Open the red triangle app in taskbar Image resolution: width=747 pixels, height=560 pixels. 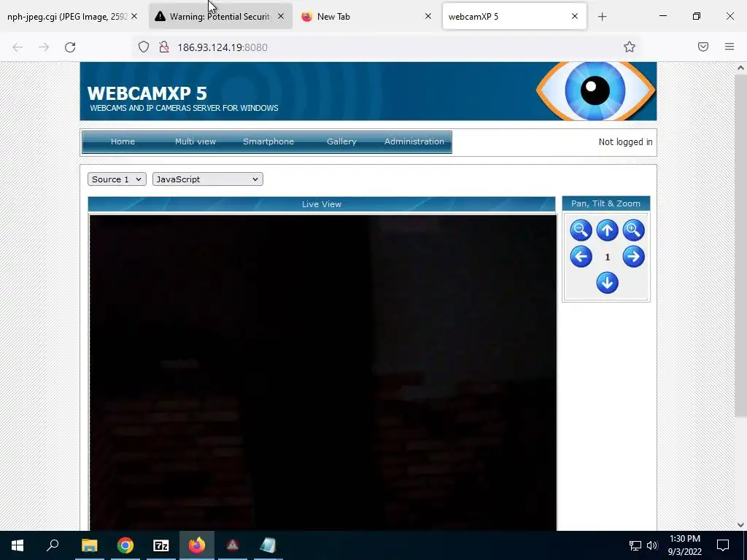tap(233, 545)
